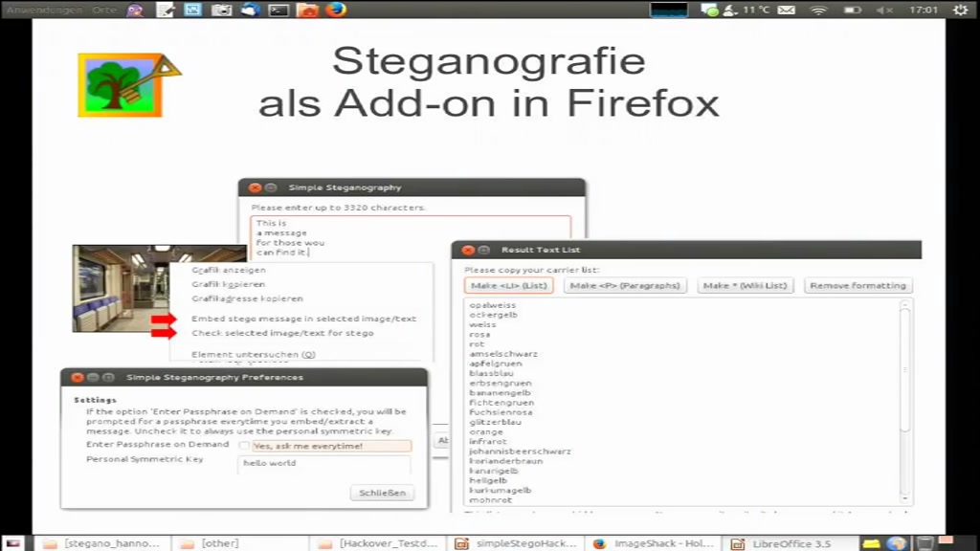
Task: Switch to the ImageShack Firefox taskbar window
Action: 653,543
